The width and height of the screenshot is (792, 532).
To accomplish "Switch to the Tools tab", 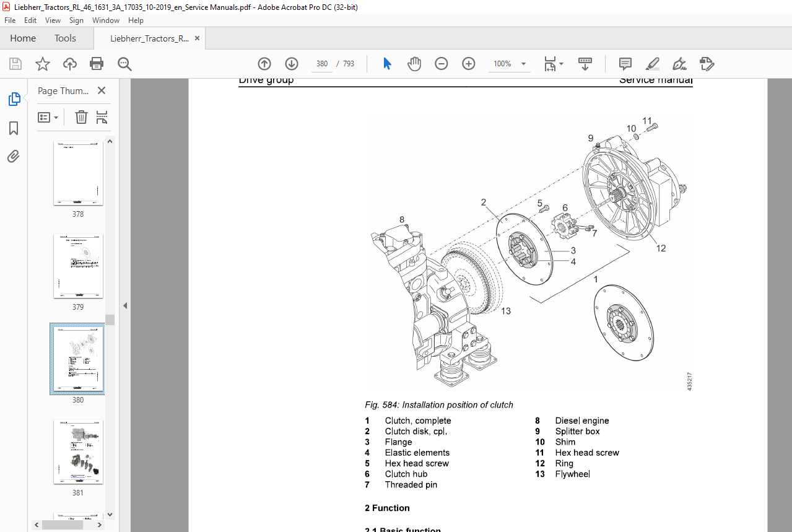I will click(65, 38).
